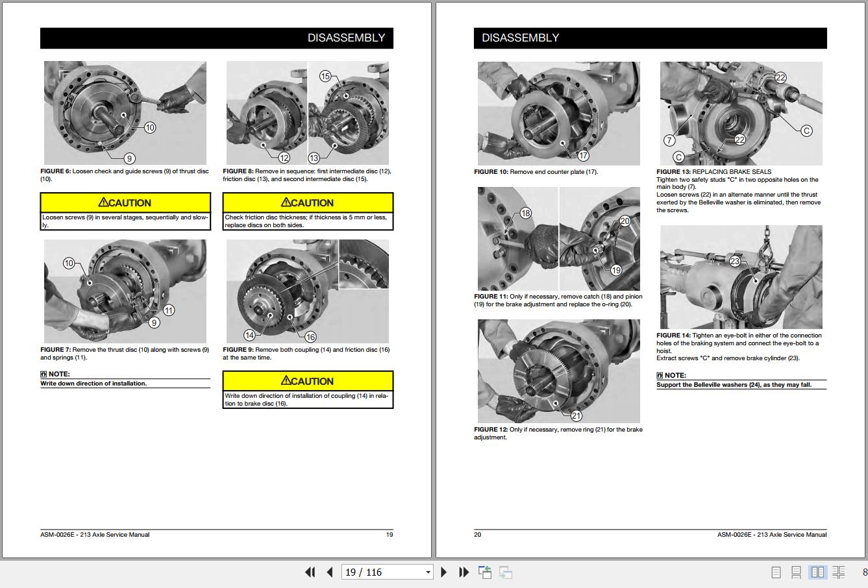Click the caution box about loosening screws (9)

click(125, 212)
